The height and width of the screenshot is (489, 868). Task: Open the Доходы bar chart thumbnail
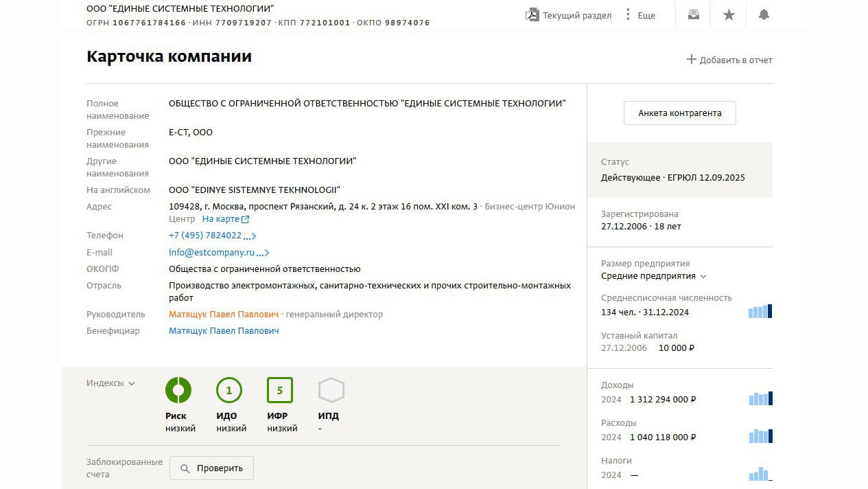tap(760, 398)
